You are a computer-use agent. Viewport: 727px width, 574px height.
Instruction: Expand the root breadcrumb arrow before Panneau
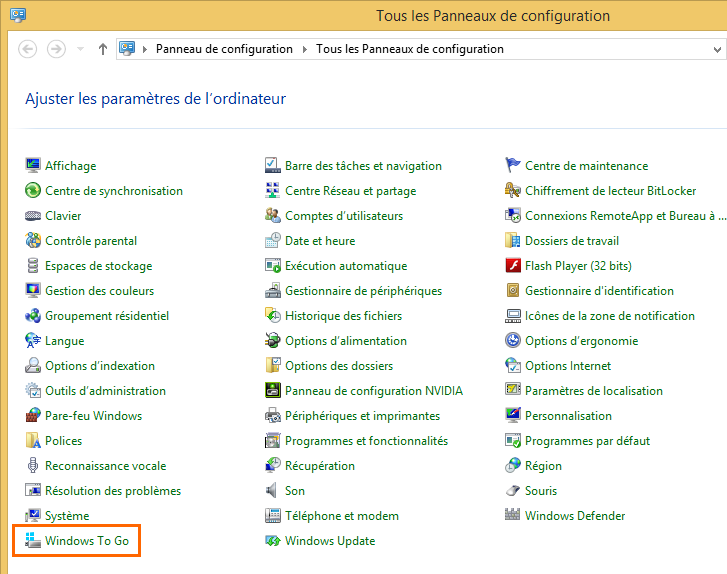pyautogui.click(x=145, y=49)
